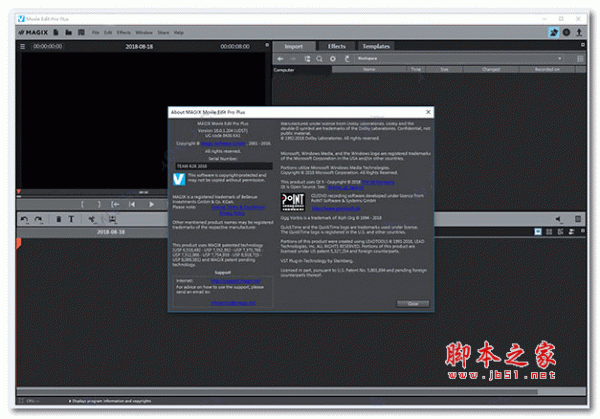Open the Effects menu in menu bar

pos(124,33)
